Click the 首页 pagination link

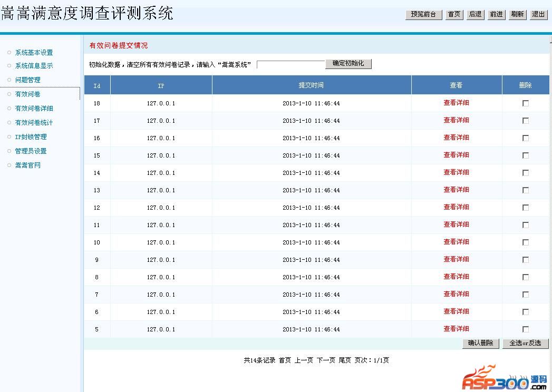coord(285,360)
